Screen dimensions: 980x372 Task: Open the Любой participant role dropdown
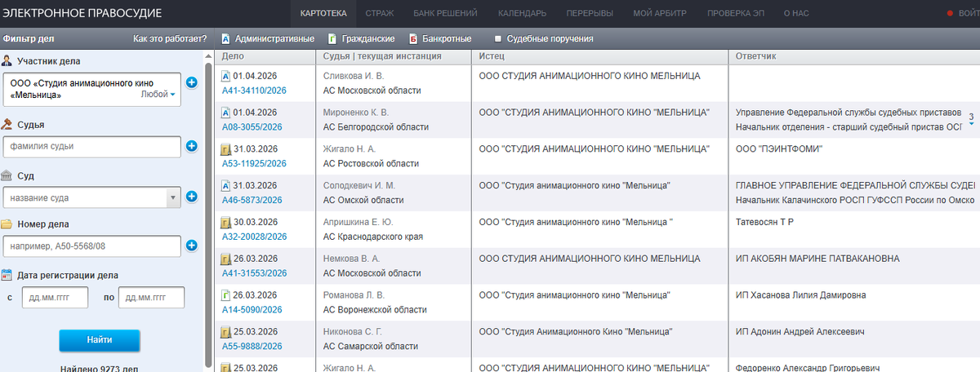[158, 95]
